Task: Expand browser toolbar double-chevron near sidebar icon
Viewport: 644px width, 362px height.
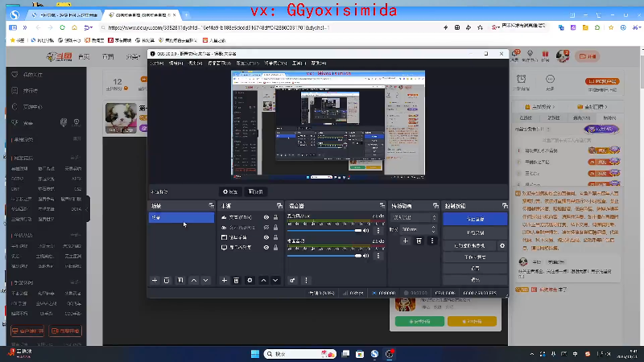Action: (x=25, y=27)
